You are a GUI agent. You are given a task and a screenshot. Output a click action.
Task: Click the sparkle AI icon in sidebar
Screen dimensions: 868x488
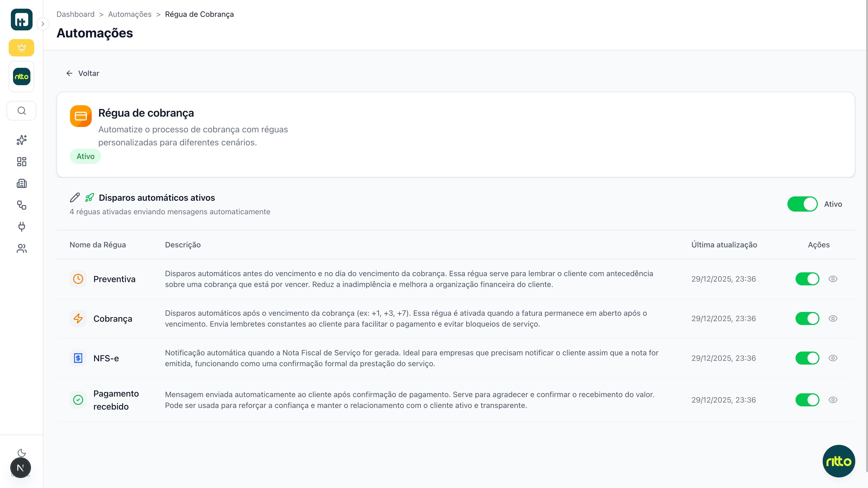pos(21,140)
